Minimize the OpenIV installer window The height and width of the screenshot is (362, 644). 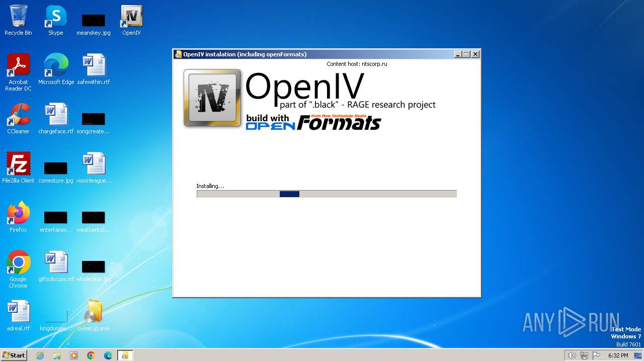(x=458, y=54)
